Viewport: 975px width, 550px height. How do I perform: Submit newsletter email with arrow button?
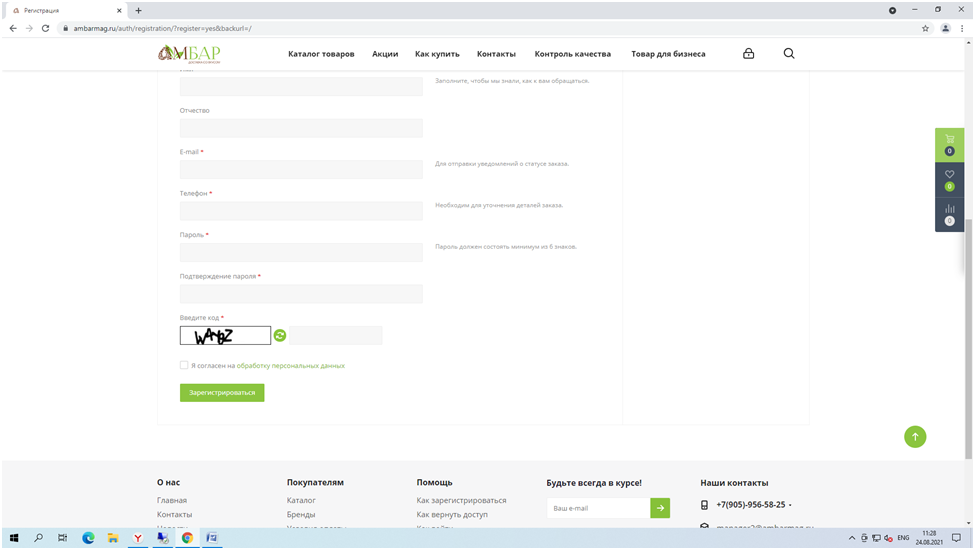coord(660,508)
